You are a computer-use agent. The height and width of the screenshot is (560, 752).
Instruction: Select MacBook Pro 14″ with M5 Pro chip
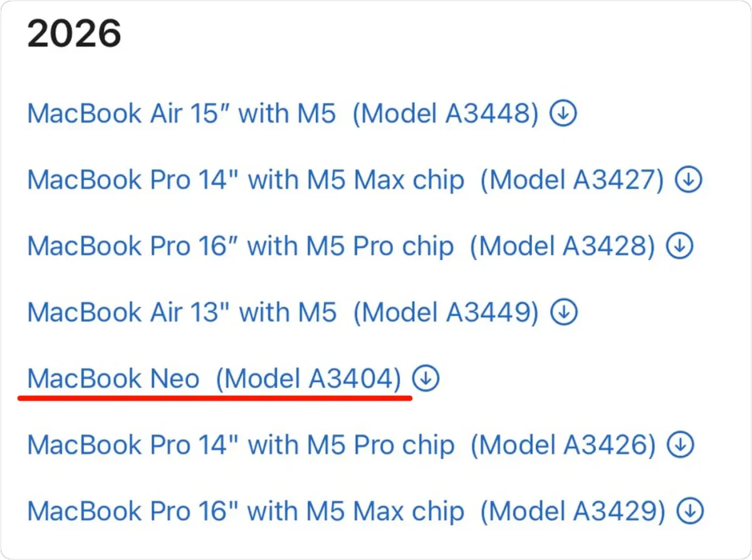coord(241,445)
